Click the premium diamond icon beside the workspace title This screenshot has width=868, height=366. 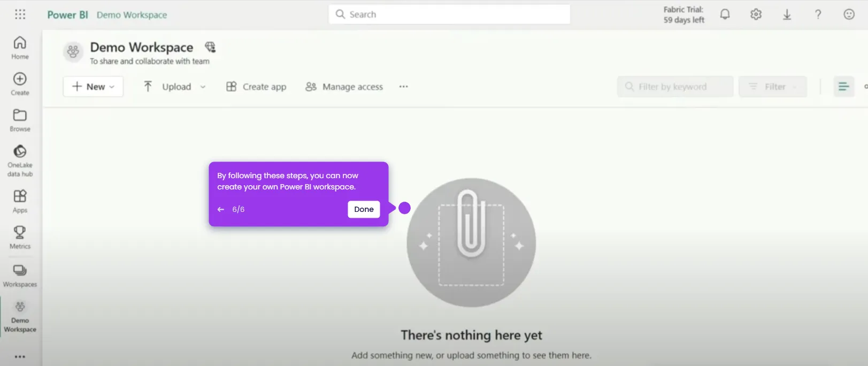point(210,47)
